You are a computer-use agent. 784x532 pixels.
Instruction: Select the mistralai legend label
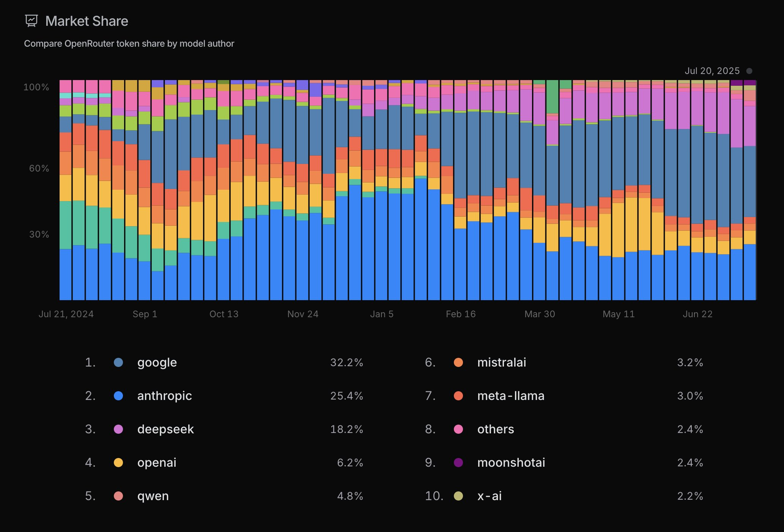tap(502, 362)
